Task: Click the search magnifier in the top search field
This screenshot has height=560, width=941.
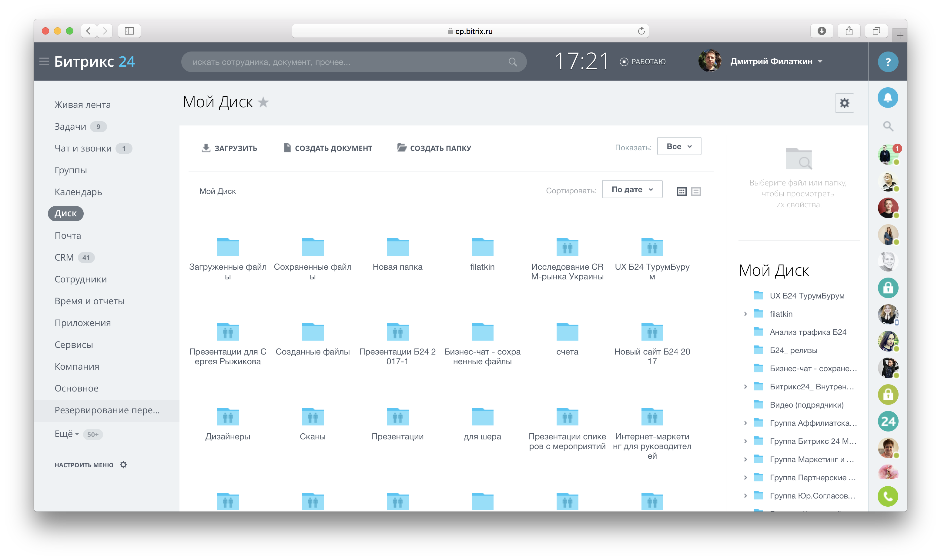Action: 512,62
